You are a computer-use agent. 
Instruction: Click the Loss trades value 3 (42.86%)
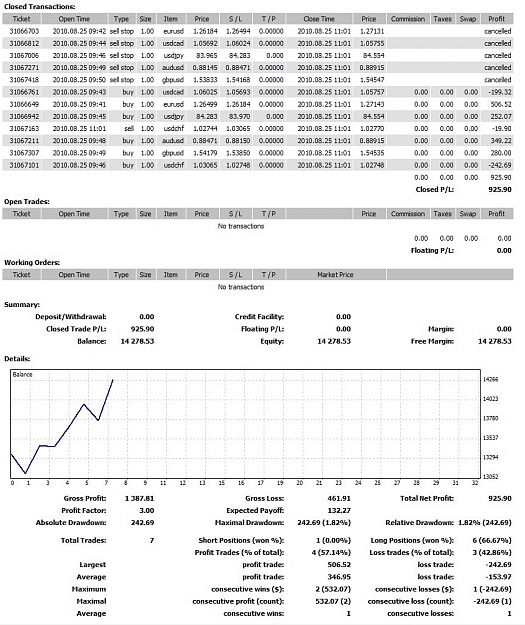click(492, 552)
